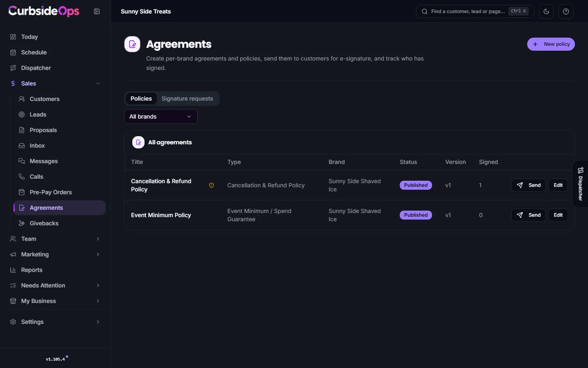
Task: Switch to the Policies tab
Action: (x=141, y=99)
